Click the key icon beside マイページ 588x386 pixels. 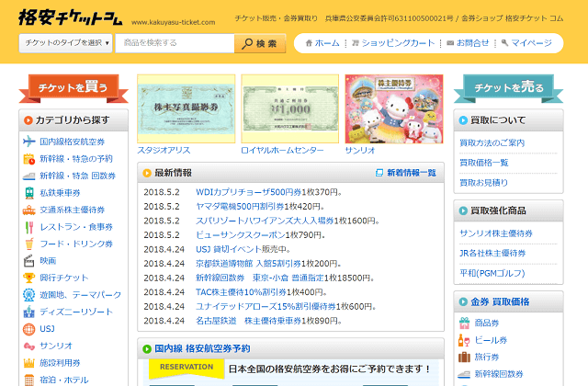[x=504, y=43]
